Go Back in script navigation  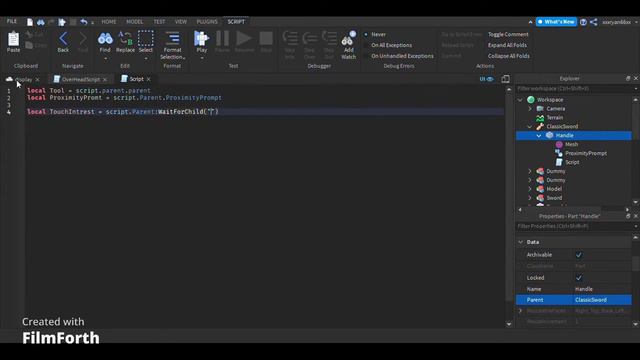click(x=63, y=42)
